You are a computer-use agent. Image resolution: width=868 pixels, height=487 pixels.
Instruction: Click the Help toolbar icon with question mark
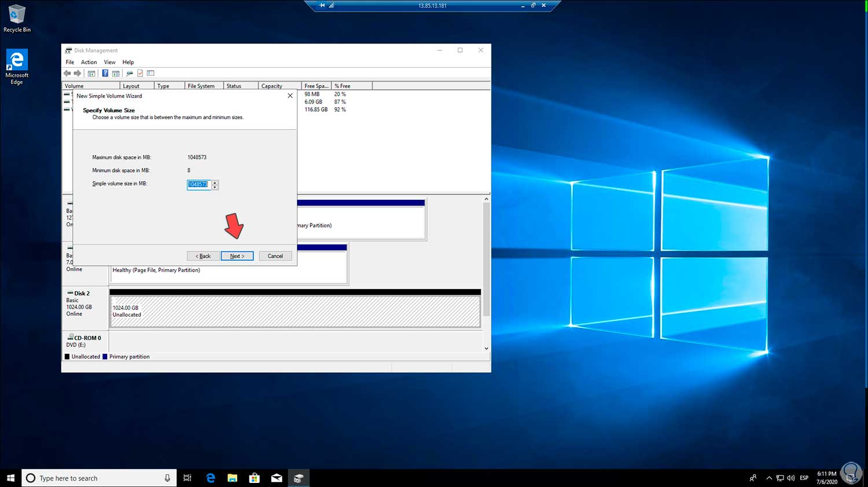[105, 74]
